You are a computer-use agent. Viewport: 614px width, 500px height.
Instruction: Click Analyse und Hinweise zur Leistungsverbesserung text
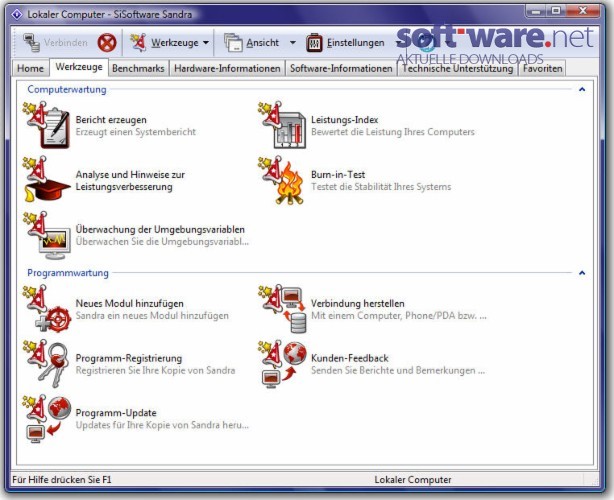(x=130, y=181)
